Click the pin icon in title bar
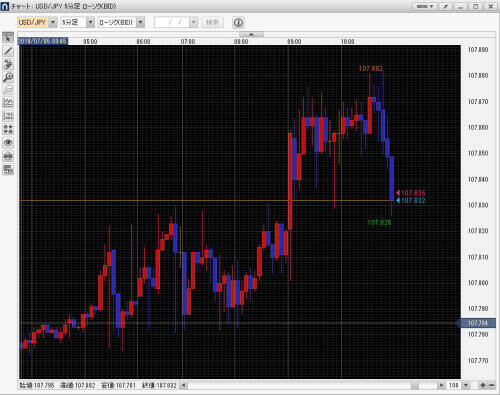 pos(445,6)
